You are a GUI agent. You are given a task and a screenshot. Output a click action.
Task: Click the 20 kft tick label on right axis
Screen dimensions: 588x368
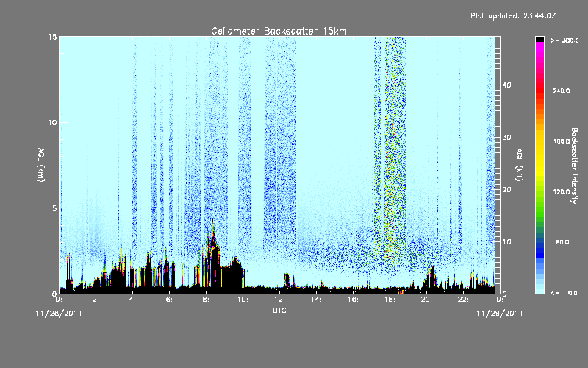(x=506, y=190)
